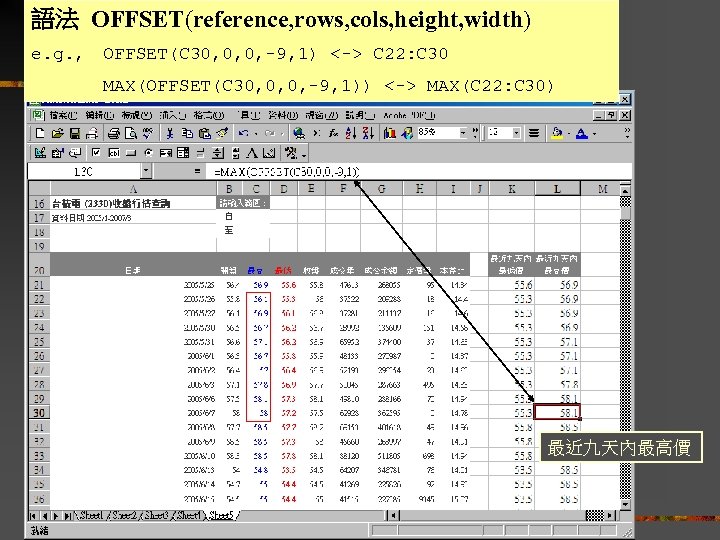Open the 檔案 (File) menu
This screenshot has width=720, height=540.
click(x=63, y=115)
